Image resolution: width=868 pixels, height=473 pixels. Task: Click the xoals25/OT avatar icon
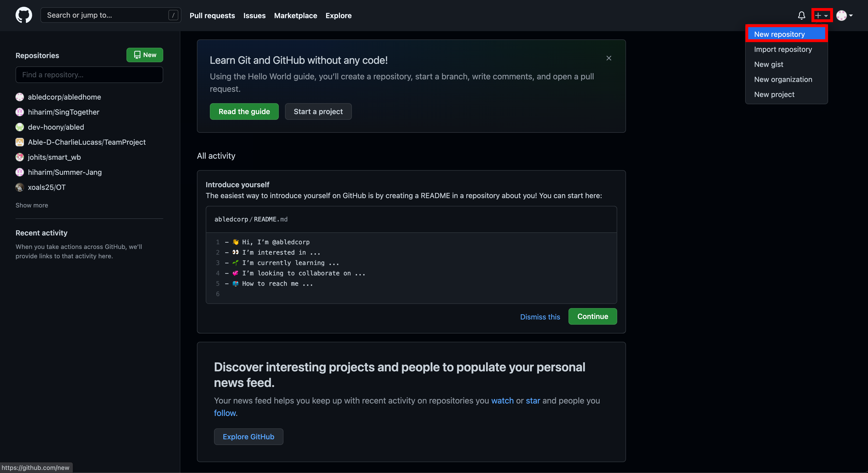20,187
